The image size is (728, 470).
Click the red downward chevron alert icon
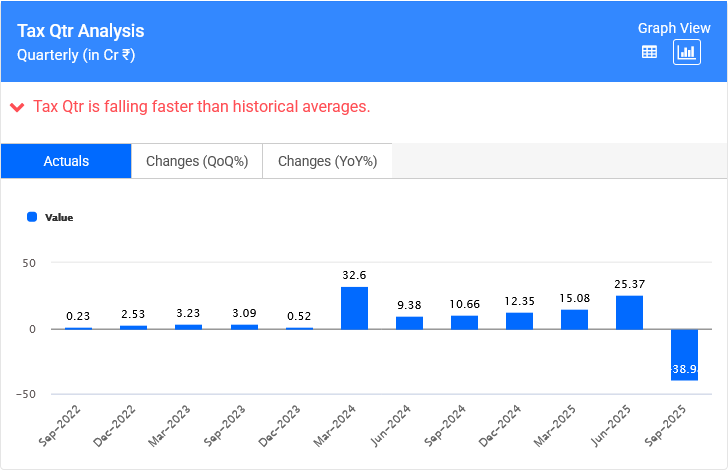(x=17, y=107)
